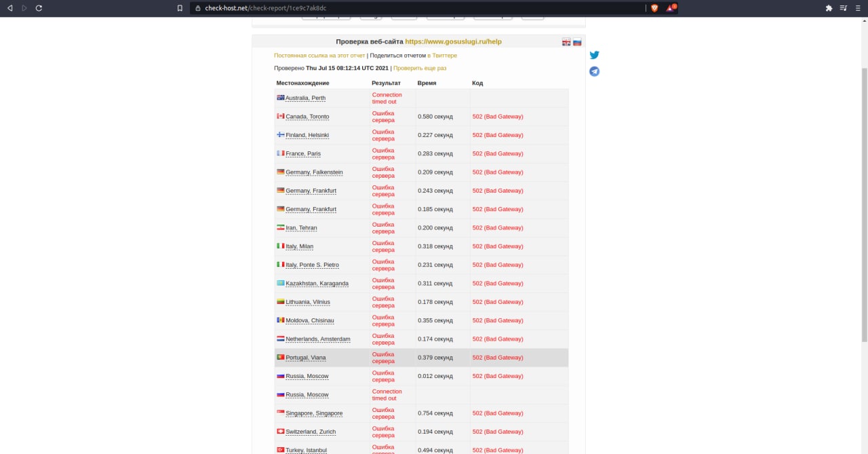This screenshot has width=868, height=454.
Task: Open the Singapore, Singapore location link
Action: [314, 413]
